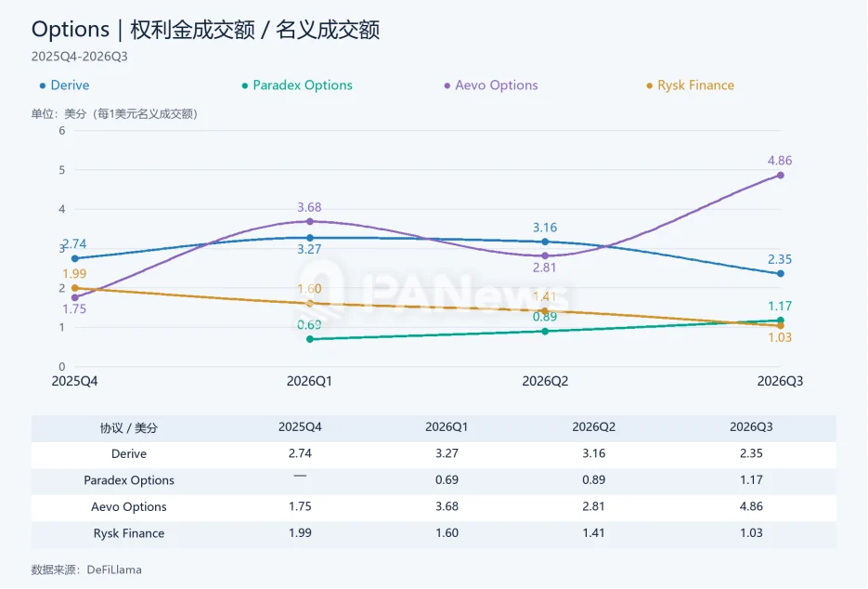Select the Aevo Options 2025Q4 data point at 1.75
Image resolution: width=868 pixels, height=589 pixels.
click(x=75, y=298)
